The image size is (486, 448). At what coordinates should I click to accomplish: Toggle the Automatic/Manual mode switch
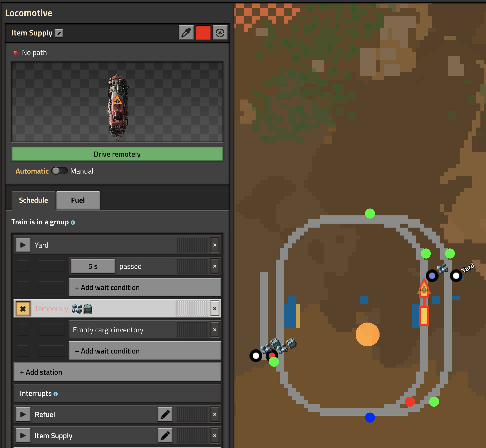pos(60,171)
